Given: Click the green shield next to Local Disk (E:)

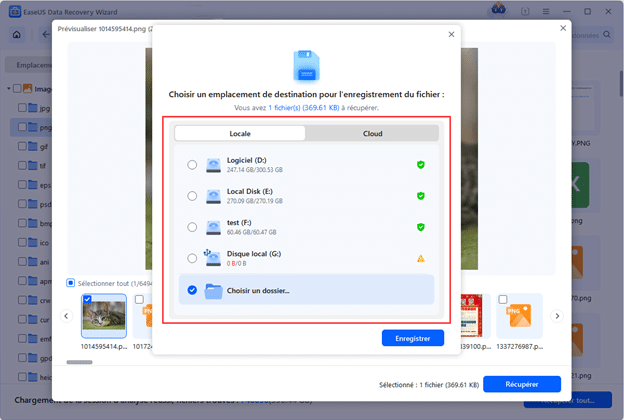Looking at the screenshot, I should pos(421,196).
